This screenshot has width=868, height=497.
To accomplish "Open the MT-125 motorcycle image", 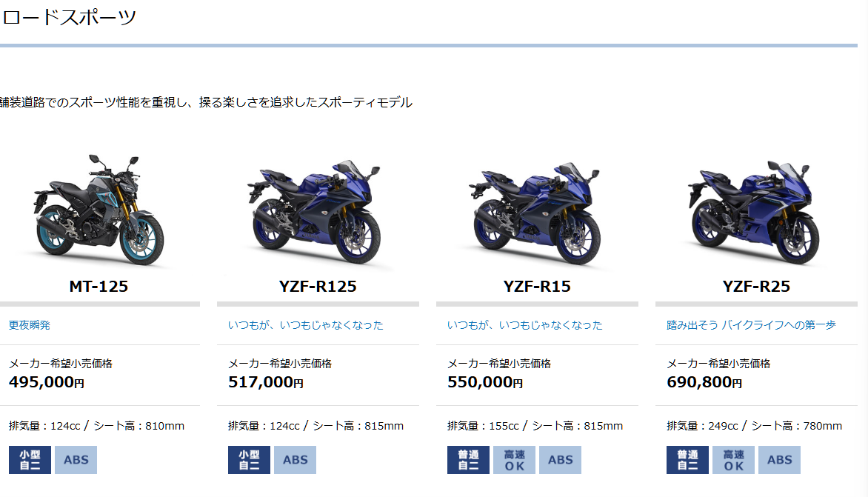I will pos(99,210).
